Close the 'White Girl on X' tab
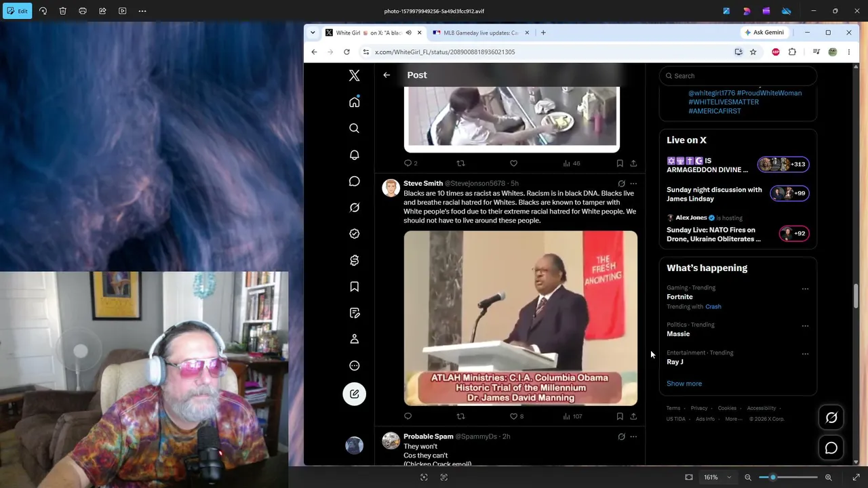This screenshot has height=488, width=868. tap(419, 33)
